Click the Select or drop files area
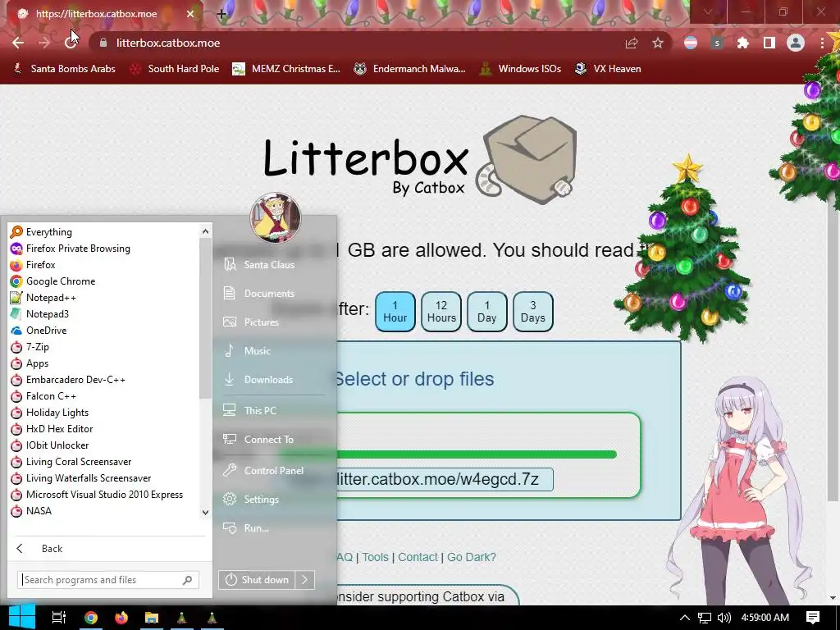840x630 pixels. pyautogui.click(x=414, y=379)
